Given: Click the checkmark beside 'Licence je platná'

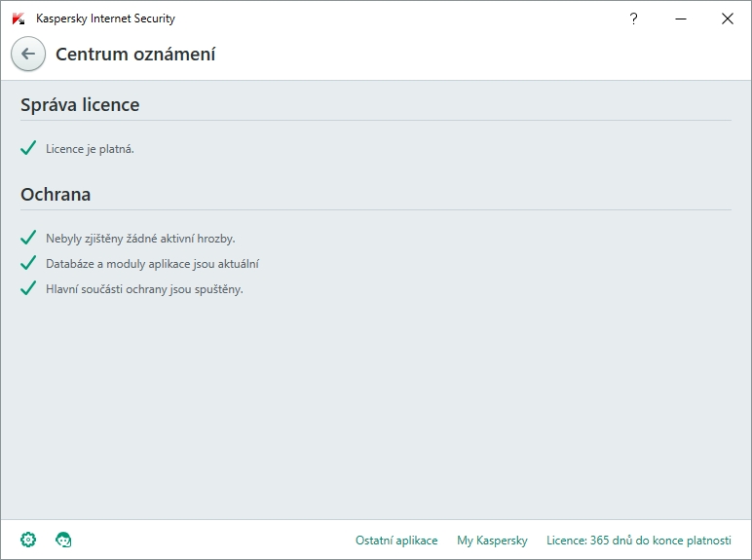Looking at the screenshot, I should 28,149.
